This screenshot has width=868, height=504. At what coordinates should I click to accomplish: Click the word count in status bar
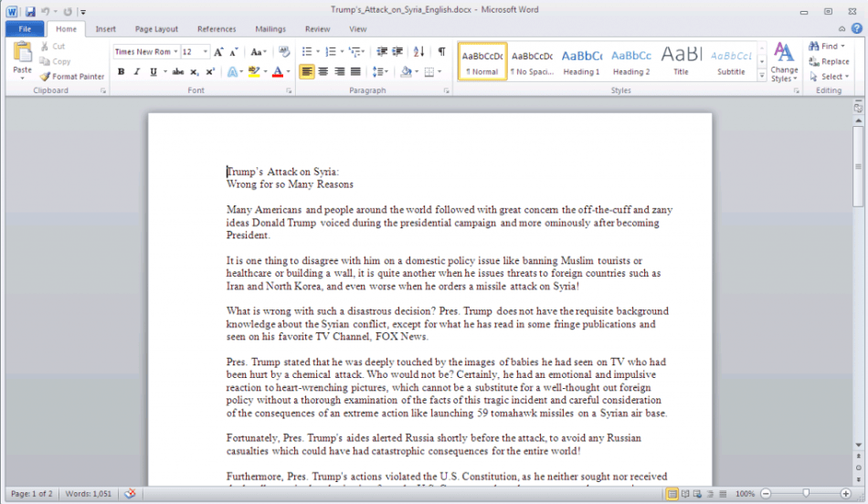90,494
